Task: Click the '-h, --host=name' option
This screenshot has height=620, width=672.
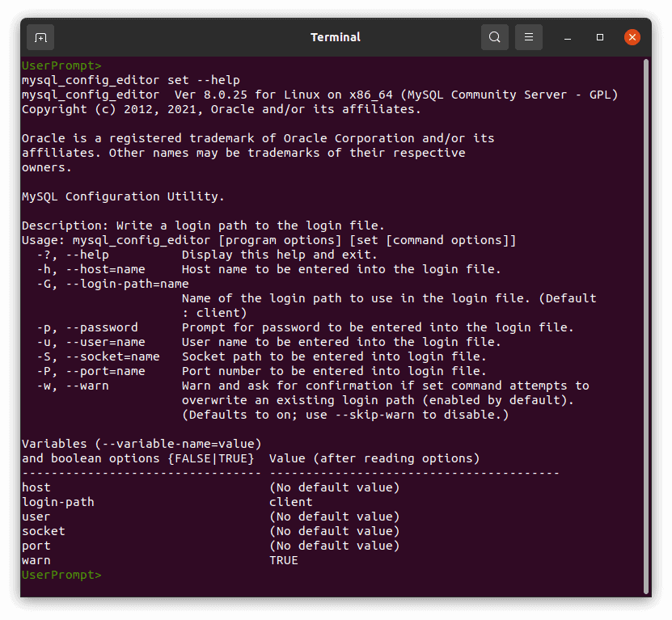Action: (91, 269)
